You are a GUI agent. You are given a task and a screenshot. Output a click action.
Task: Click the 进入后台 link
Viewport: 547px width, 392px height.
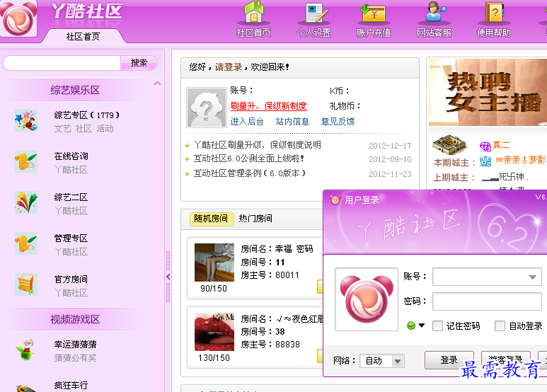pyautogui.click(x=247, y=122)
